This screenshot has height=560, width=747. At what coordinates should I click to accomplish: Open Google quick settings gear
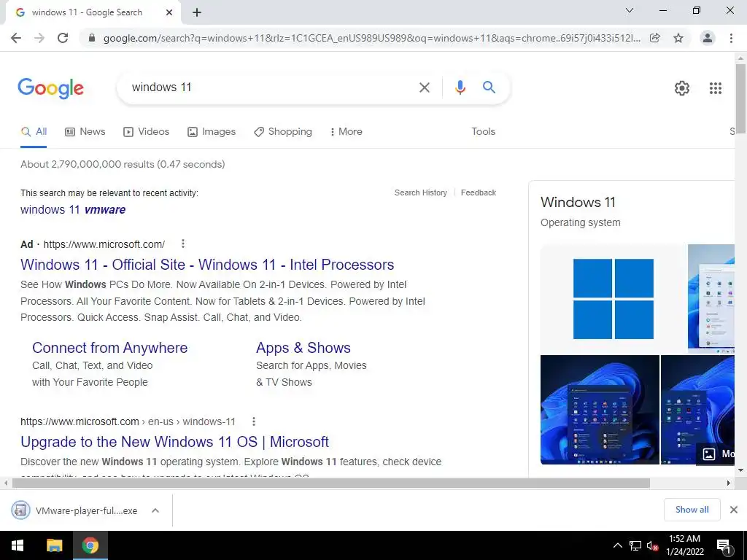682,88
